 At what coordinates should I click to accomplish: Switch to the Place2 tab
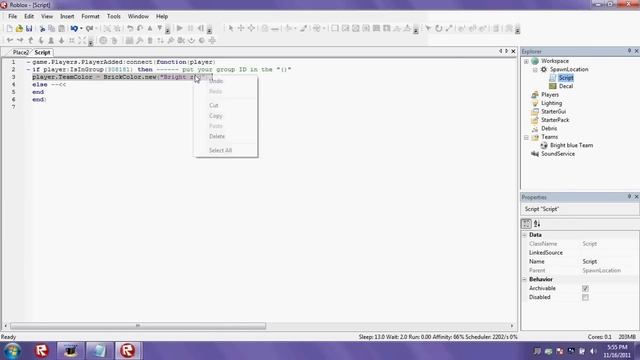point(20,52)
